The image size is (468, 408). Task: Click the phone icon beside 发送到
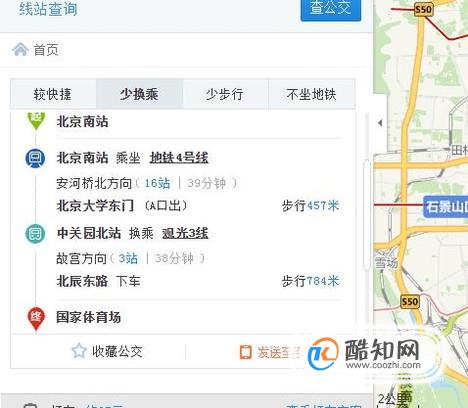click(246, 352)
